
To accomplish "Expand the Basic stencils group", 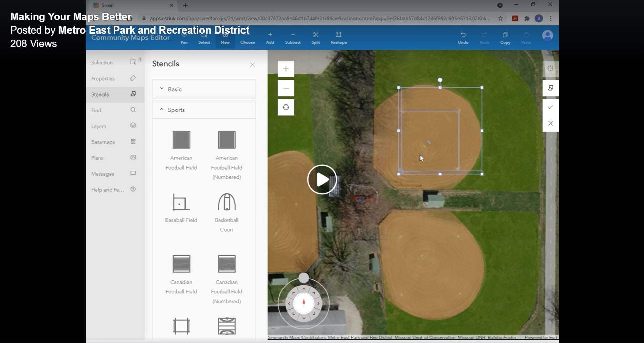I will coord(204,89).
